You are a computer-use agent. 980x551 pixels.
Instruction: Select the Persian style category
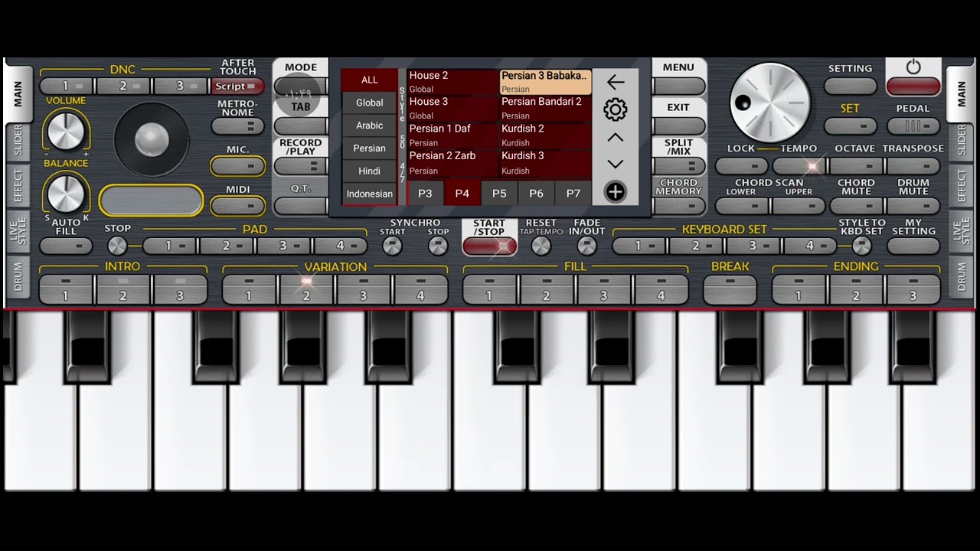pos(369,148)
